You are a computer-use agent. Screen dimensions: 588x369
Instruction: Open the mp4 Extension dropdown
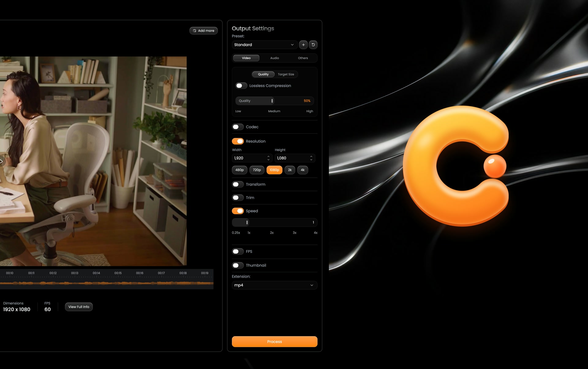pos(274,285)
